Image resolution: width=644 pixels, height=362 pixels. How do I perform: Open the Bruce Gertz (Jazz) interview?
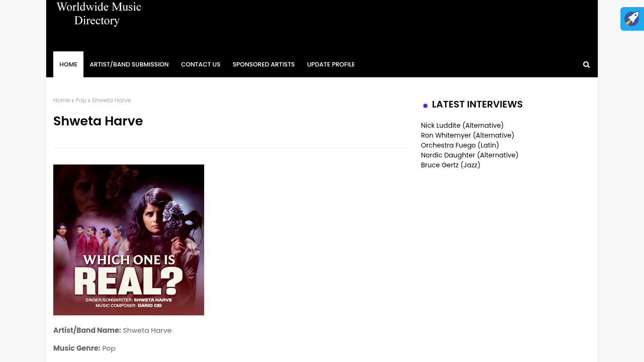click(x=450, y=165)
